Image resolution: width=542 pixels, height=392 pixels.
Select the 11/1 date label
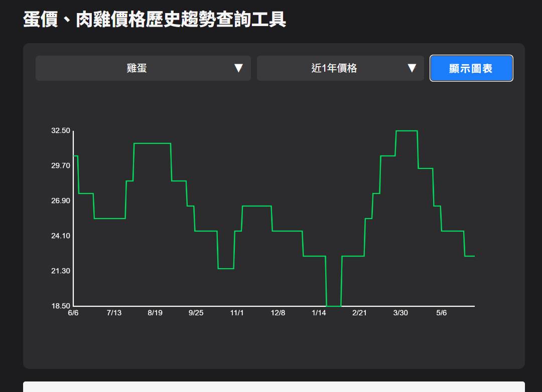coord(237,313)
